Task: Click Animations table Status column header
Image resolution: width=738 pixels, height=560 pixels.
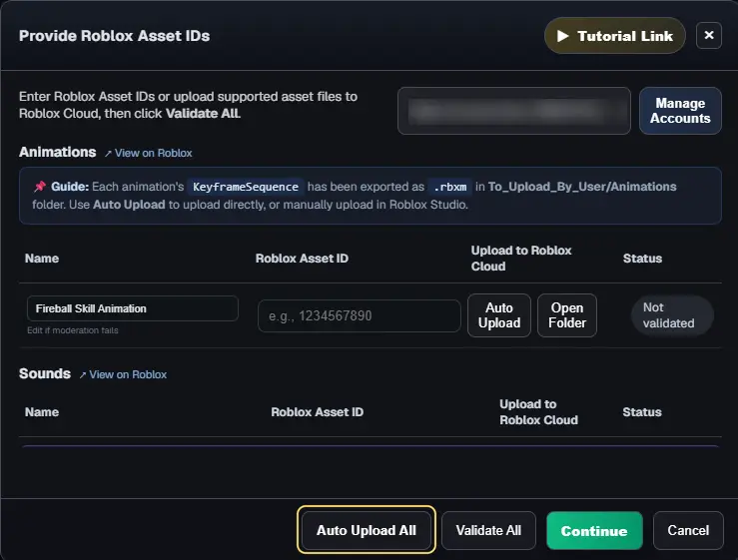Action: (x=642, y=259)
